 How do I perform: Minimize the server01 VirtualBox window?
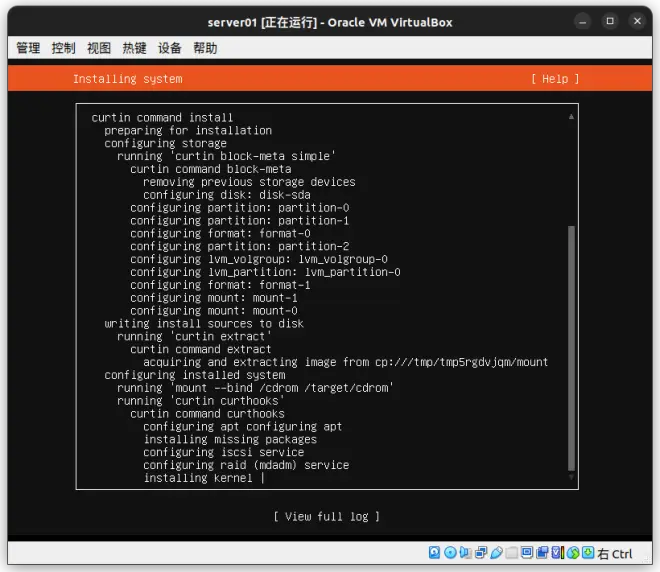click(x=583, y=21)
